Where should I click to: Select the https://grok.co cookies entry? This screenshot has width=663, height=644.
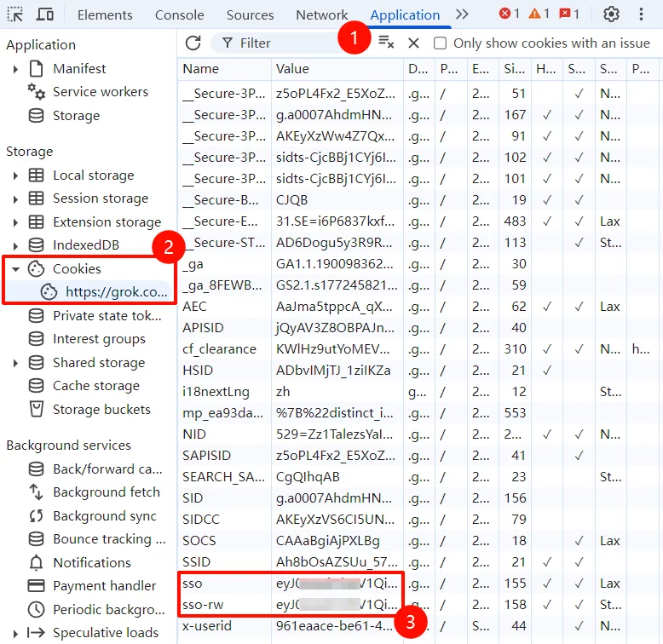118,291
